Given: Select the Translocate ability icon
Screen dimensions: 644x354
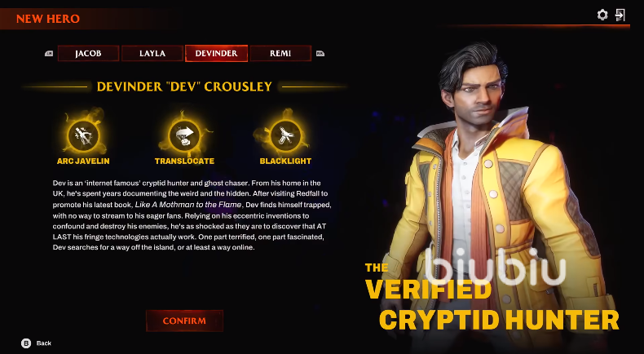Looking at the screenshot, I should [184, 135].
